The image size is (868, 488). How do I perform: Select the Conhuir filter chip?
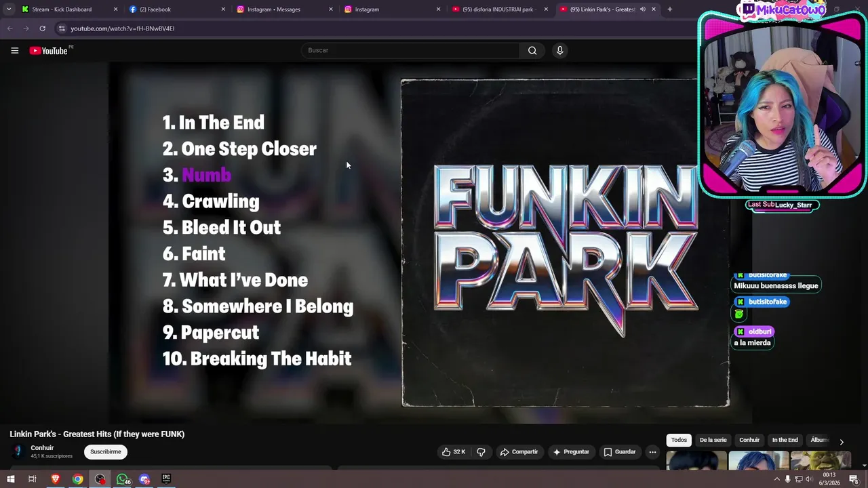[749, 440]
